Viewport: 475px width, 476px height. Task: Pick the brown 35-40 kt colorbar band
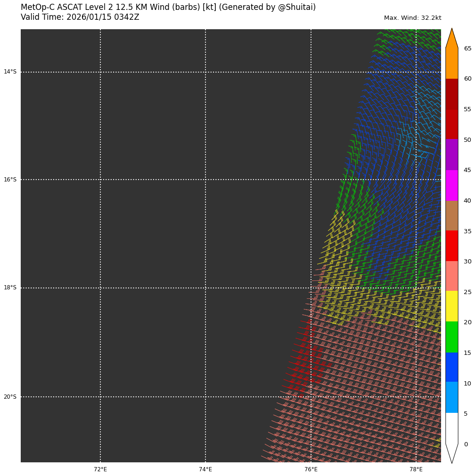451,215
